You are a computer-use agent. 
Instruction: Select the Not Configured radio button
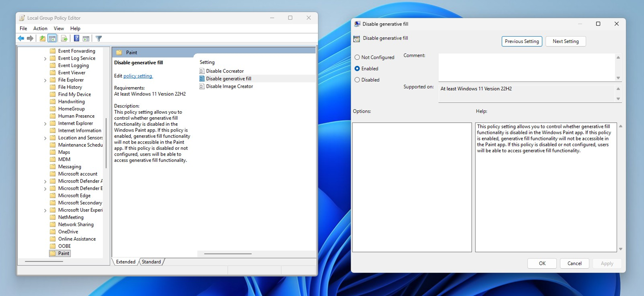tap(357, 57)
